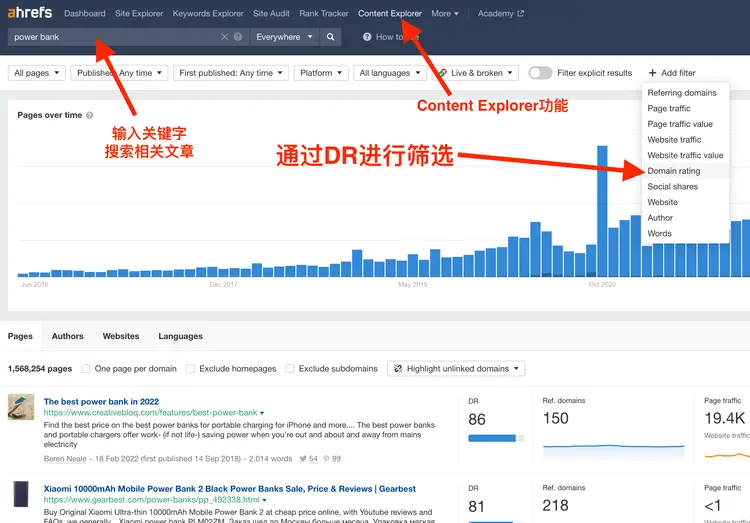
Task: Tick the Exclude subdomains checkbox
Action: click(290, 369)
